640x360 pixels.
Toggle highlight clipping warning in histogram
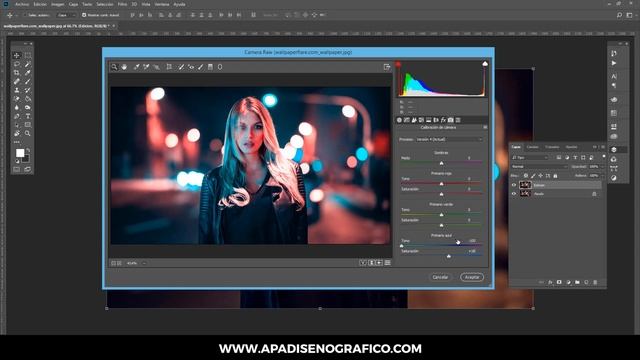tap(485, 64)
